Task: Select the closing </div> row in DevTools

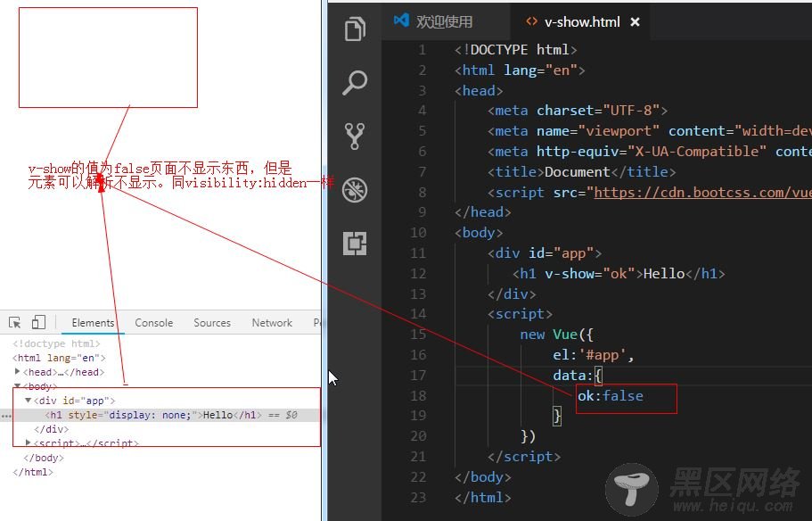Action: pyautogui.click(x=52, y=429)
